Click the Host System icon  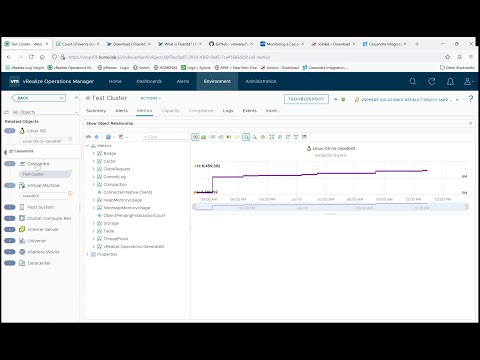click(x=22, y=207)
